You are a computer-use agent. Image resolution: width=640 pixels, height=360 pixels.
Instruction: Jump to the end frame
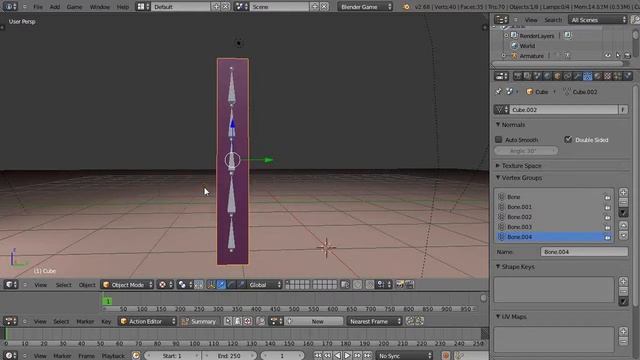[x=367, y=356]
